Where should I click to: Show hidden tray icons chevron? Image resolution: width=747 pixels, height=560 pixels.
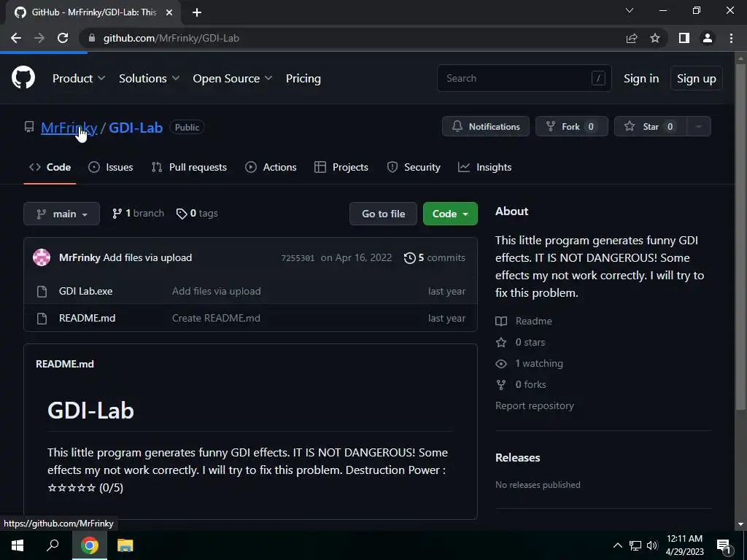pyautogui.click(x=617, y=545)
